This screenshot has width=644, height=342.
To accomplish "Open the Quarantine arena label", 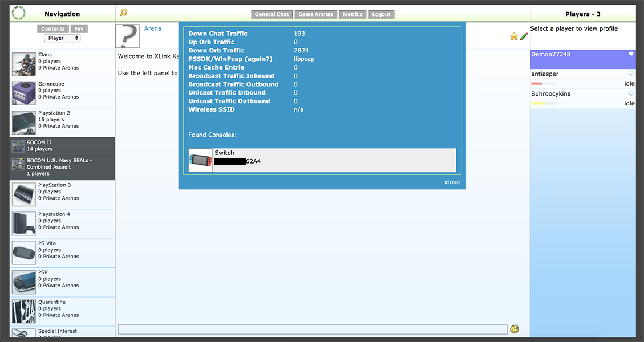I will pyautogui.click(x=52, y=302).
